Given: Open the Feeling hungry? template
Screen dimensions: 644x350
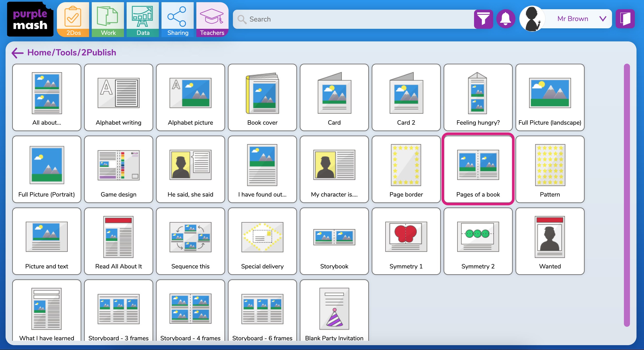Looking at the screenshot, I should 478,97.
